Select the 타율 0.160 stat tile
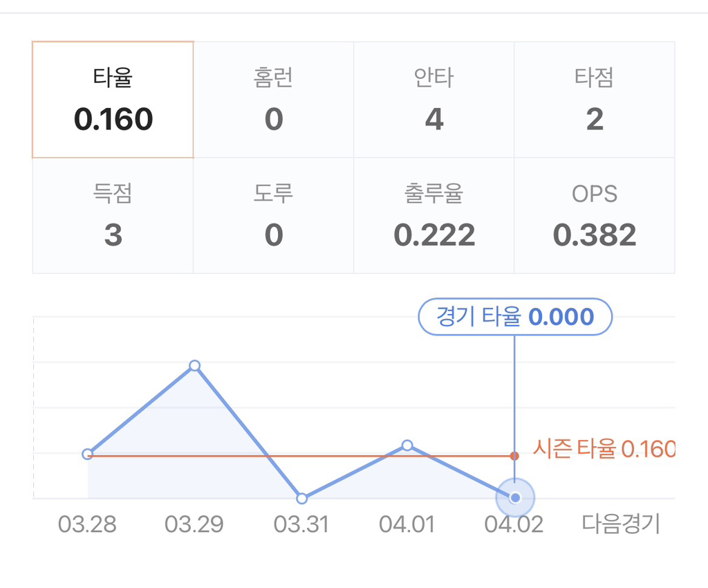The height and width of the screenshot is (588, 708). coord(113,100)
